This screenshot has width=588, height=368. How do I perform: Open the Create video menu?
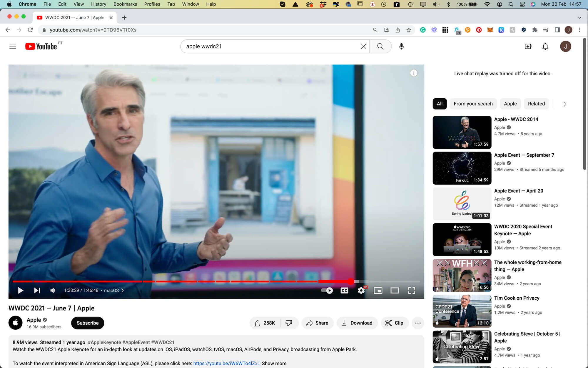(528, 46)
